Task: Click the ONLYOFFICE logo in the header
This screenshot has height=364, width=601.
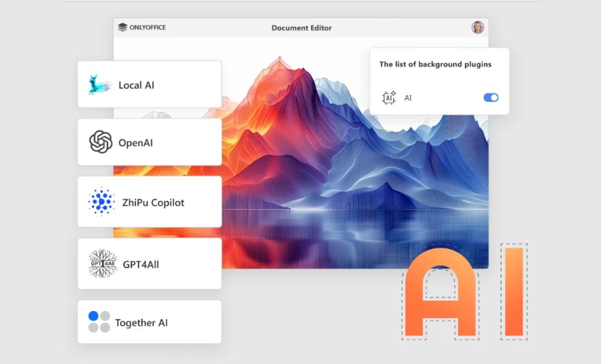Action: pos(142,27)
